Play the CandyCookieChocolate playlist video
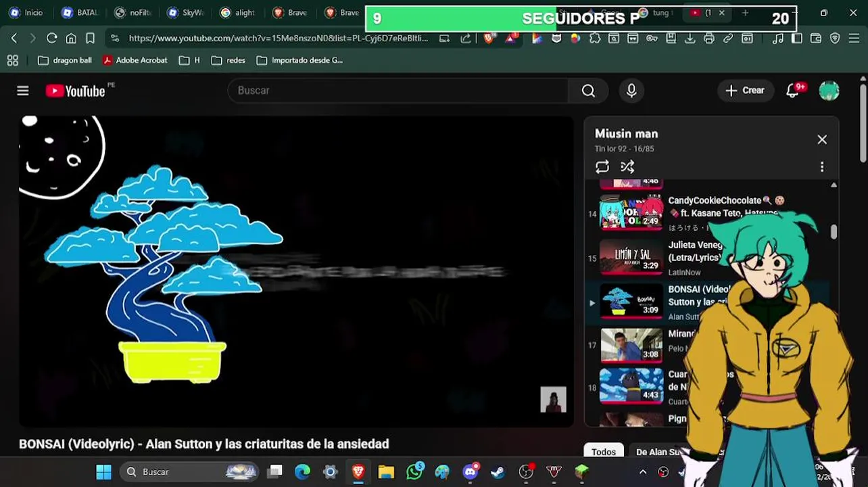Image resolution: width=868 pixels, height=487 pixels. click(x=631, y=212)
